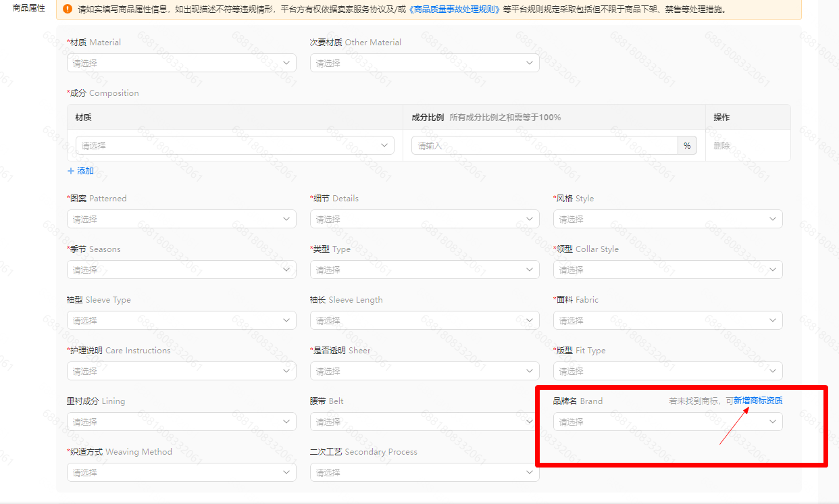
Task: Expand the 风格 Style dropdown
Action: point(667,219)
